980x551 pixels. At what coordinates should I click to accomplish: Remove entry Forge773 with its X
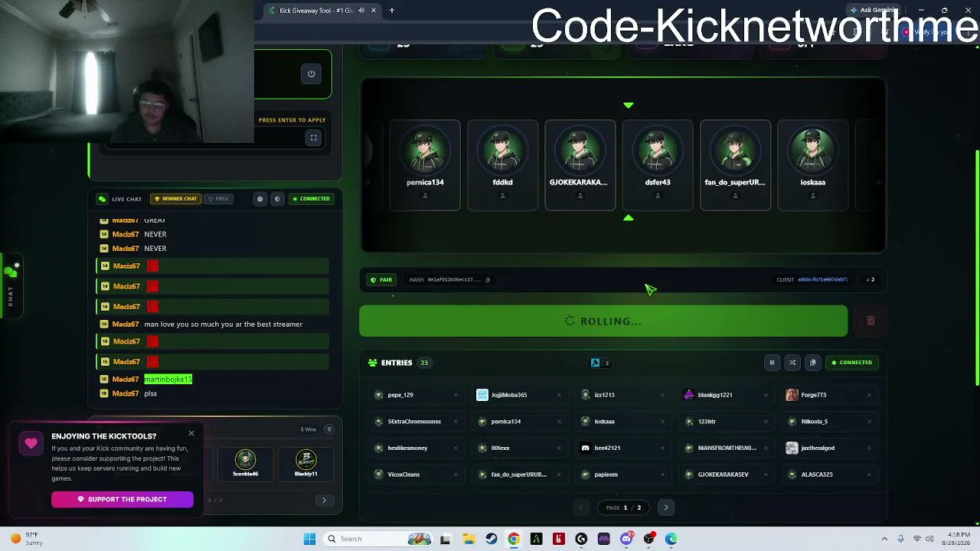coord(869,395)
